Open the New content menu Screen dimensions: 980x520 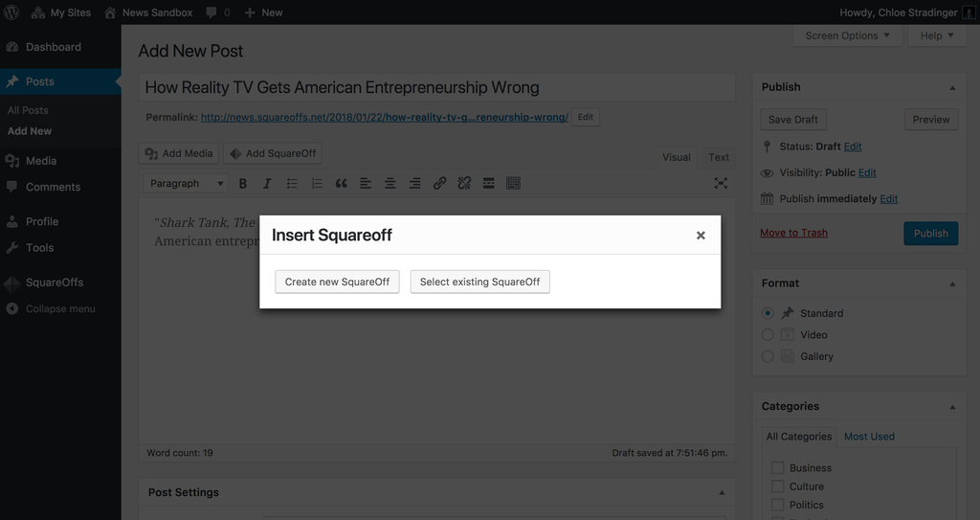tap(263, 12)
